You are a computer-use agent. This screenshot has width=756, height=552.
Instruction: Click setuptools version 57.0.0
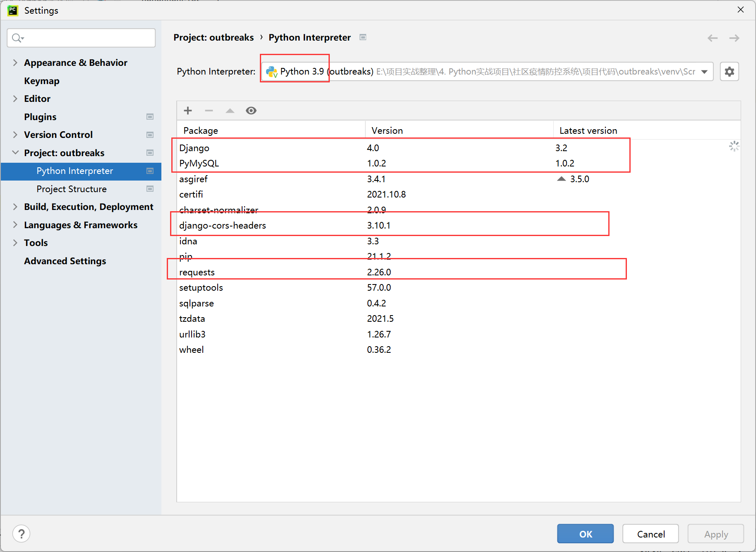click(x=379, y=287)
